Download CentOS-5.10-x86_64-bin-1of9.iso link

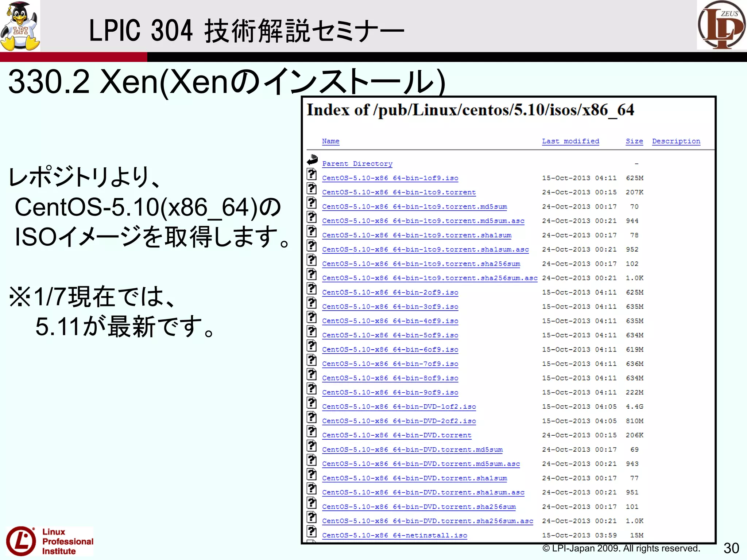pyautogui.click(x=390, y=178)
